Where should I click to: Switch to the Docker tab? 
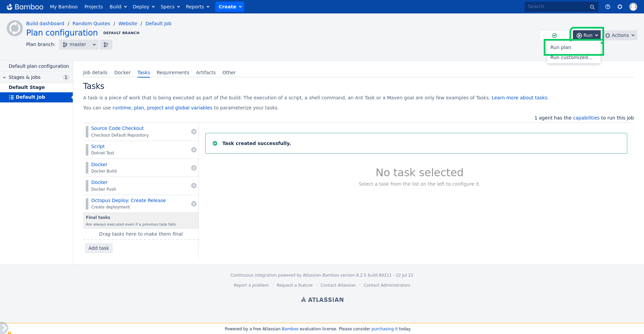122,73
